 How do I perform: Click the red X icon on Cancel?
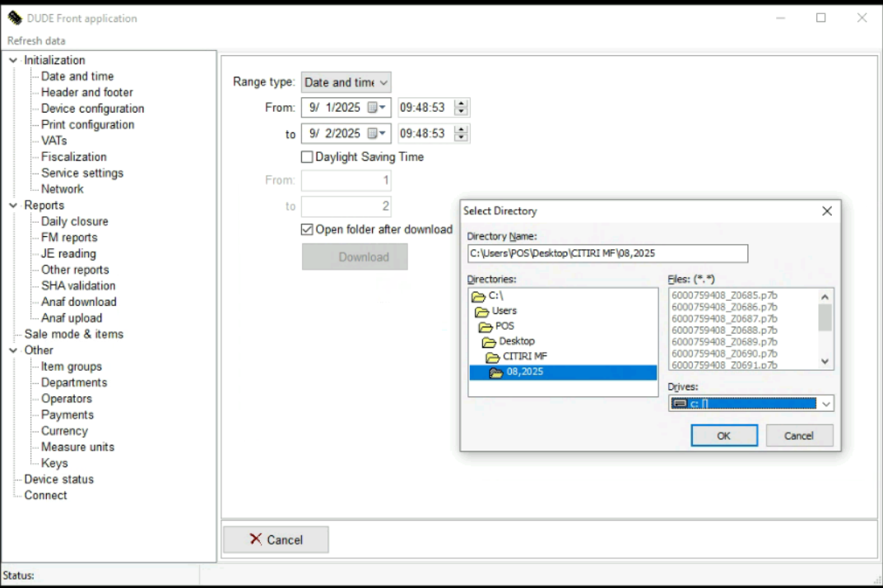point(256,539)
